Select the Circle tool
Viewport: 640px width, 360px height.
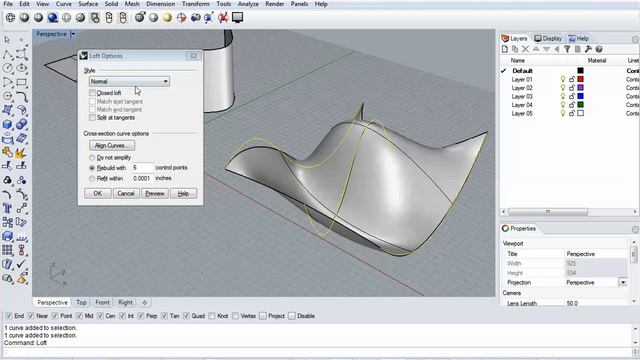coord(7,68)
